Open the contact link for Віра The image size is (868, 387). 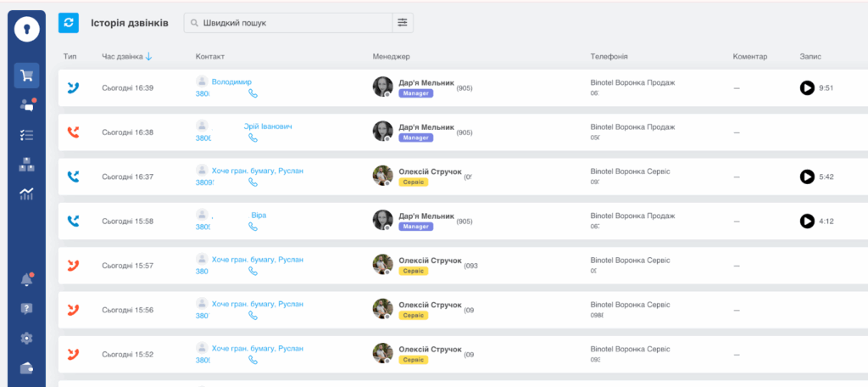(x=259, y=216)
